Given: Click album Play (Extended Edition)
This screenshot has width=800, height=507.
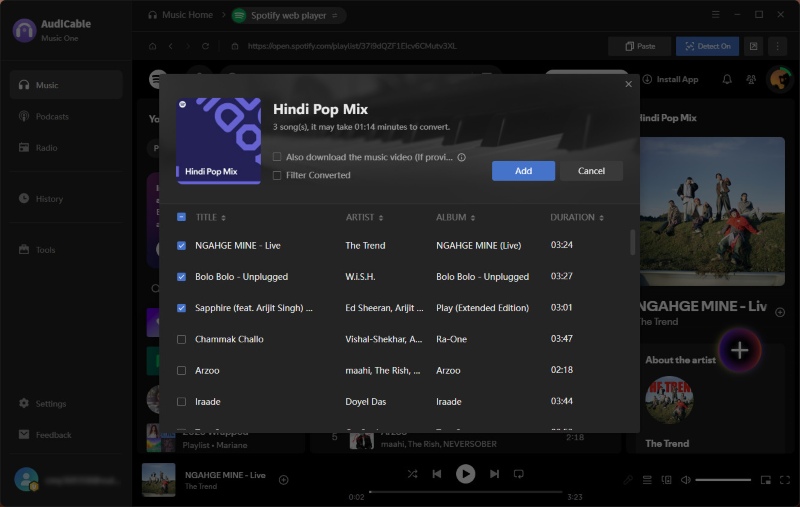Looking at the screenshot, I should coord(482,308).
